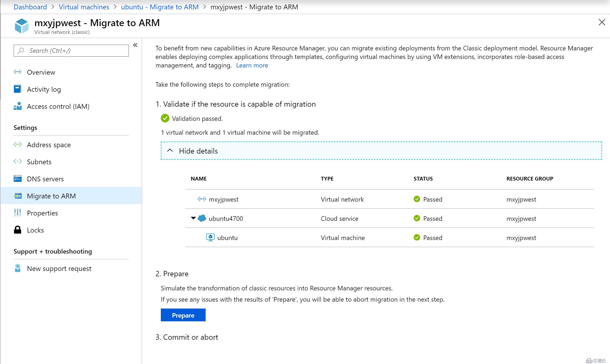The width and height of the screenshot is (610, 364).
Task: Click the Activity log book icon
Action: point(18,89)
